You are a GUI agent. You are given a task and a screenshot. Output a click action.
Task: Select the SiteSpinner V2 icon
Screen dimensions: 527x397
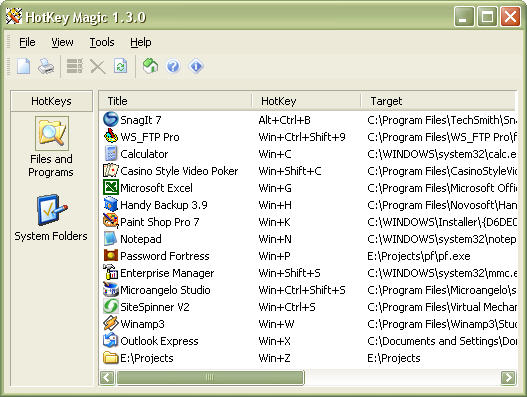click(111, 307)
